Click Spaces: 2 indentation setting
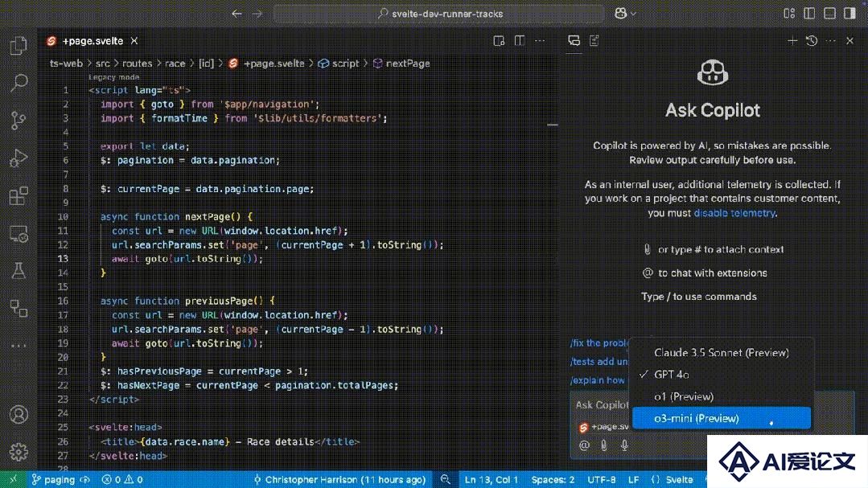Viewport: 868px width, 488px height. (x=553, y=480)
